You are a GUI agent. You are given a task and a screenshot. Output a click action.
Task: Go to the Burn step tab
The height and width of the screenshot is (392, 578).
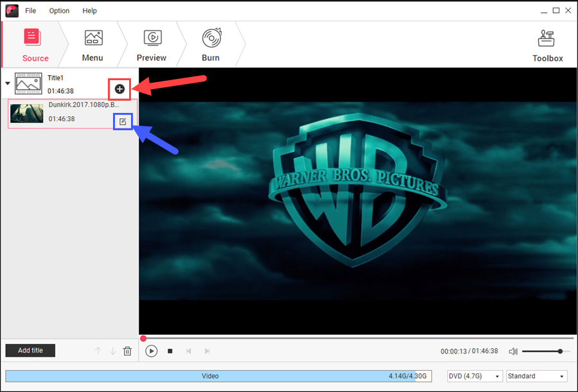pyautogui.click(x=211, y=44)
